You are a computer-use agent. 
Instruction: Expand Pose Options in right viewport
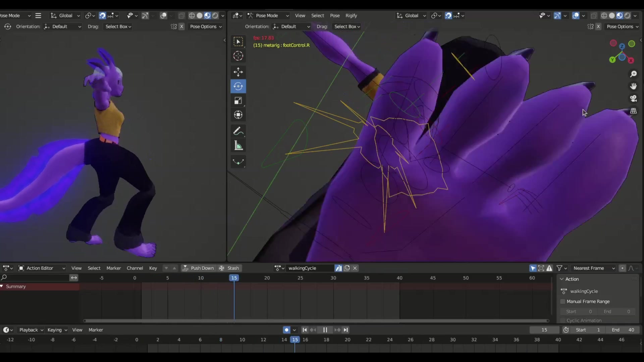[623, 26]
